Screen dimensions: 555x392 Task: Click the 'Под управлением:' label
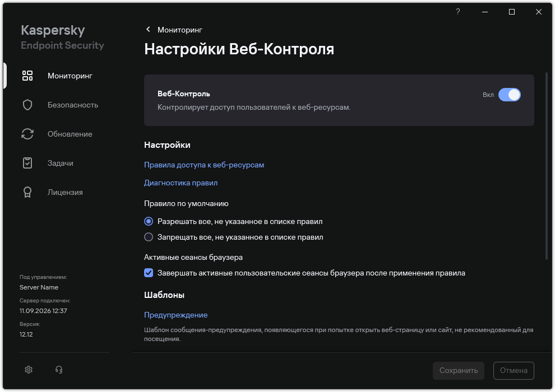[43, 277]
